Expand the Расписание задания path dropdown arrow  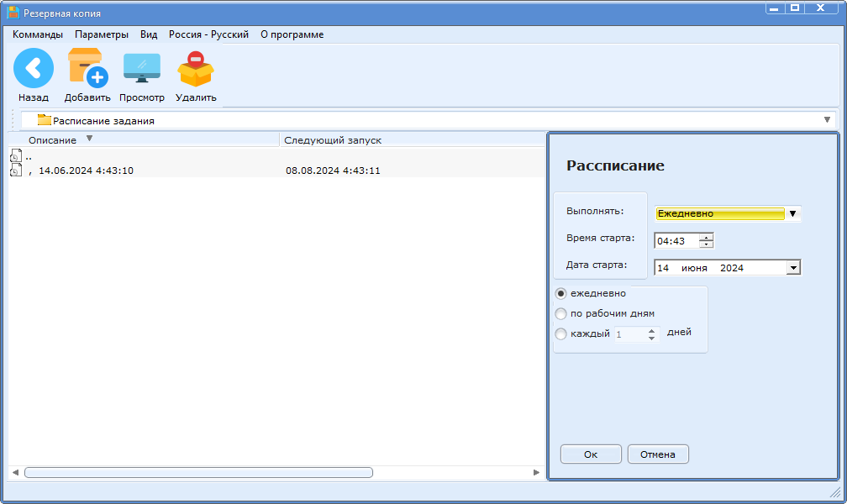pos(827,120)
